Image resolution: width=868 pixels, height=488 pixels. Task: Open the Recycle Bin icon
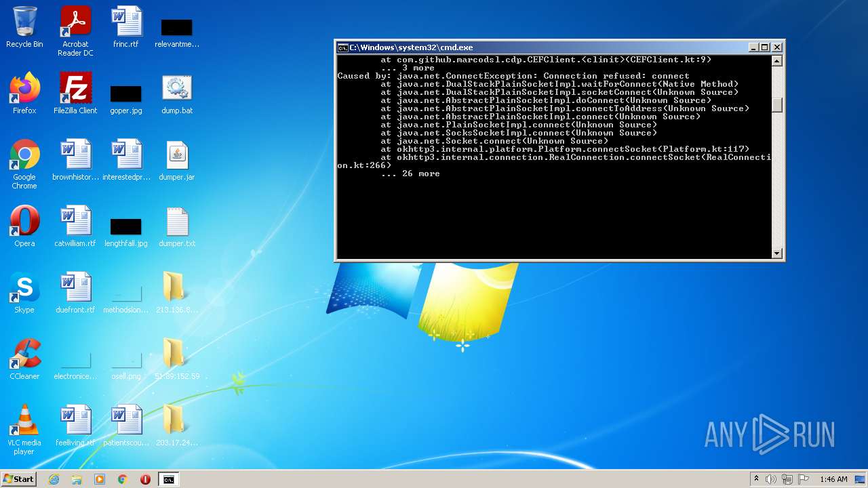[x=24, y=27]
